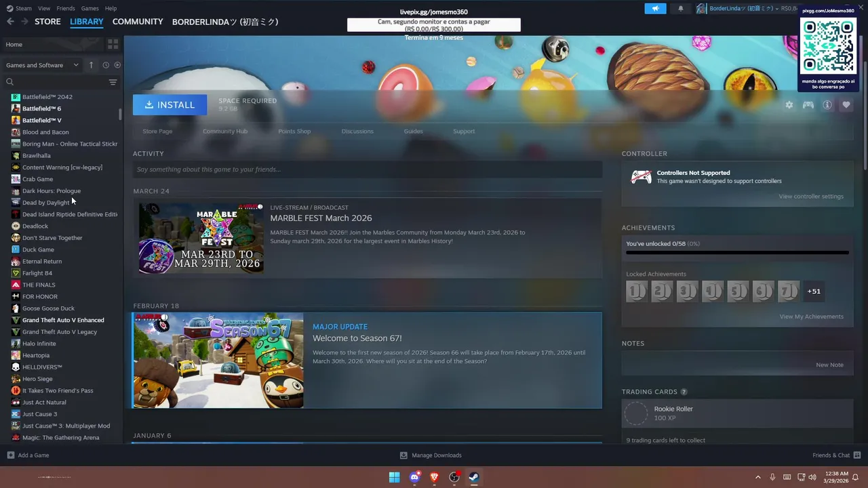Open Community Hub link
This screenshot has width=868, height=488.
tap(225, 131)
